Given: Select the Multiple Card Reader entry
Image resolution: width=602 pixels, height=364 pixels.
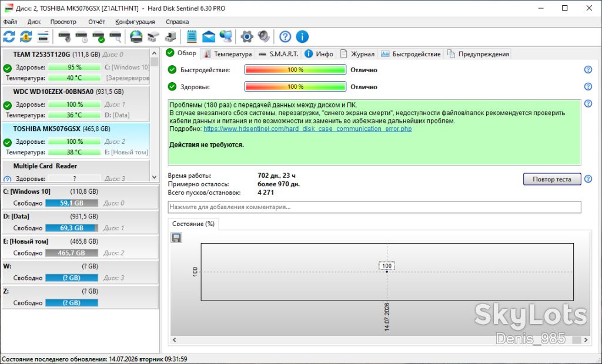Looking at the screenshot, I should pyautogui.click(x=76, y=171).
